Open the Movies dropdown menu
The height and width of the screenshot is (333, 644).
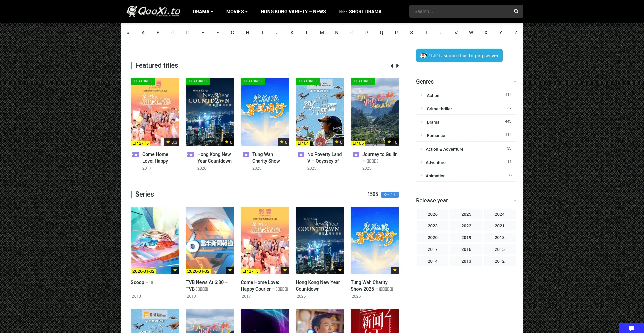pos(236,12)
